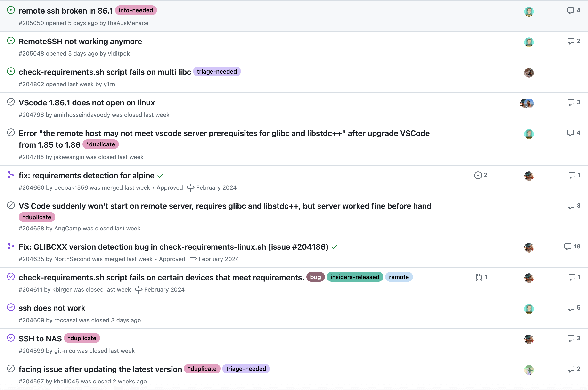
Task: Click closed icon for 'SSH to NAS'
Action: click(x=11, y=338)
